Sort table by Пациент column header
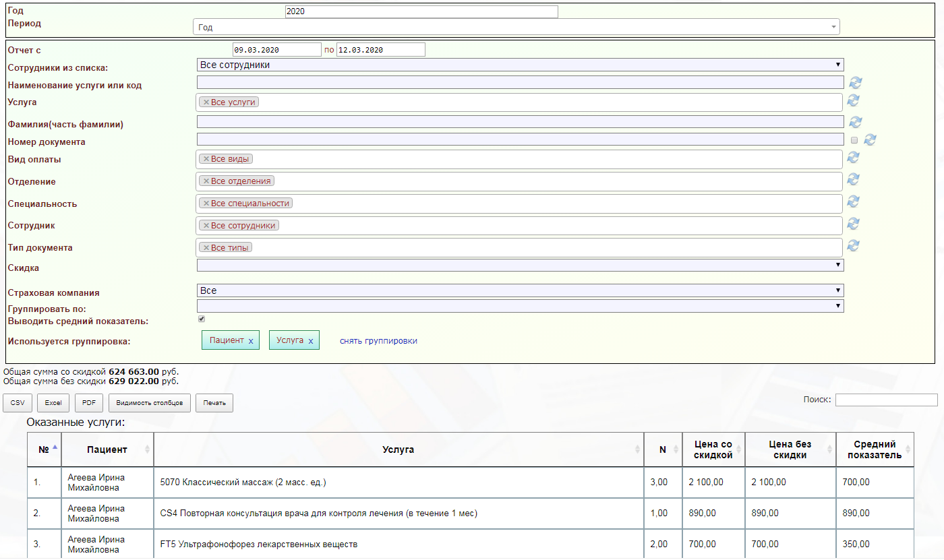944x560 pixels. [x=107, y=449]
